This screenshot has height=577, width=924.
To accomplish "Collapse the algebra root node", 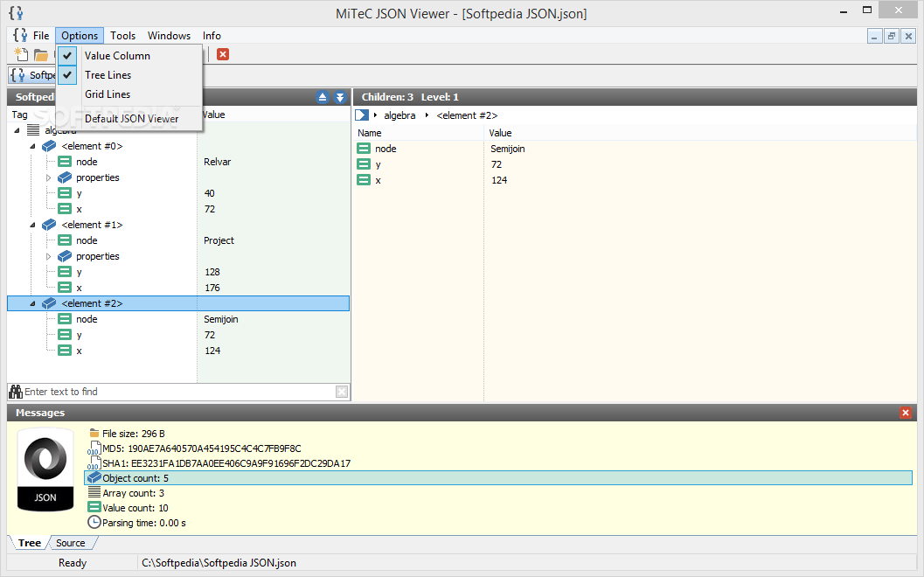I will click(x=17, y=130).
